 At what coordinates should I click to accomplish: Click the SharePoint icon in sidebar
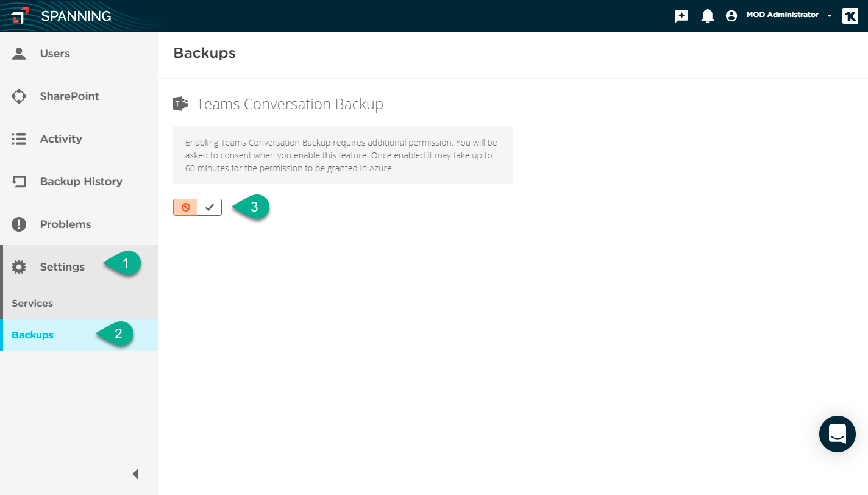(x=19, y=96)
